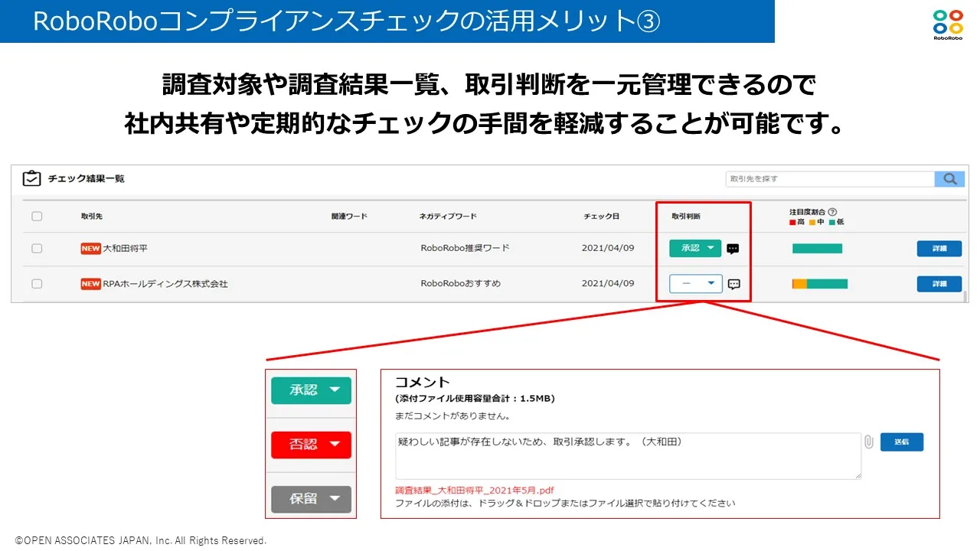Click the paperclip attach file icon
This screenshot has width=980, height=551.
tap(869, 442)
